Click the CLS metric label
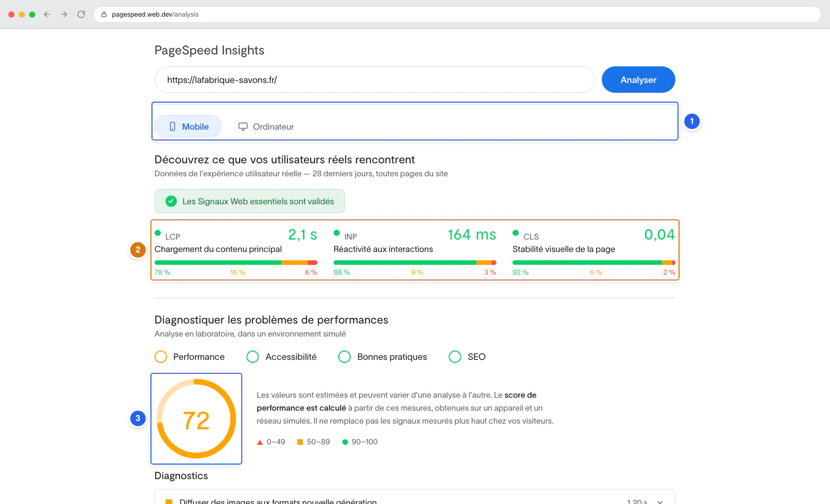The image size is (830, 504). [x=531, y=236]
